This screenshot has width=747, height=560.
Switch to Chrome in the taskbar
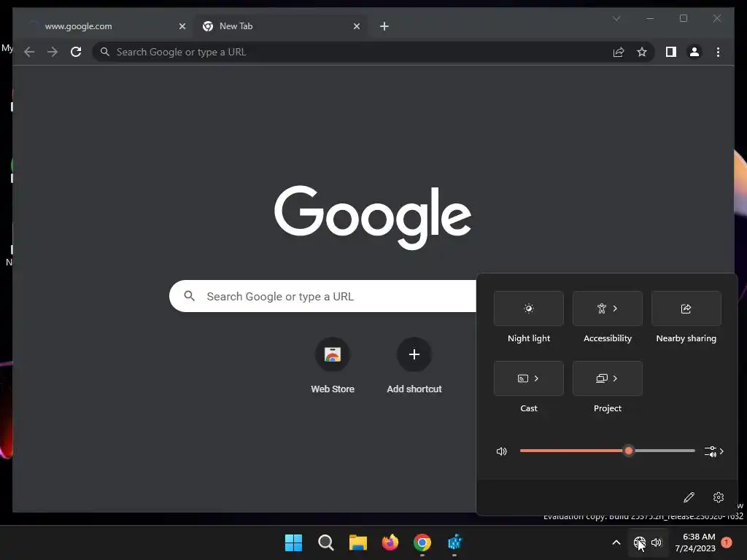tap(422, 542)
